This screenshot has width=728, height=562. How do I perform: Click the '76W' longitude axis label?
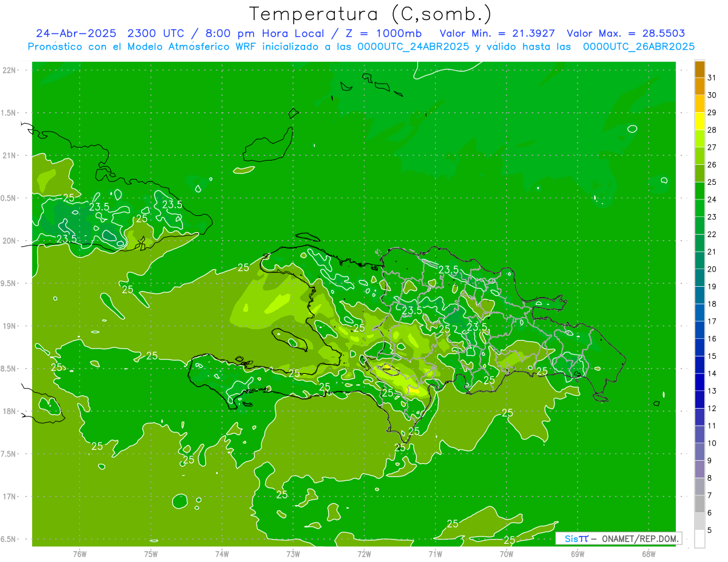(x=79, y=554)
